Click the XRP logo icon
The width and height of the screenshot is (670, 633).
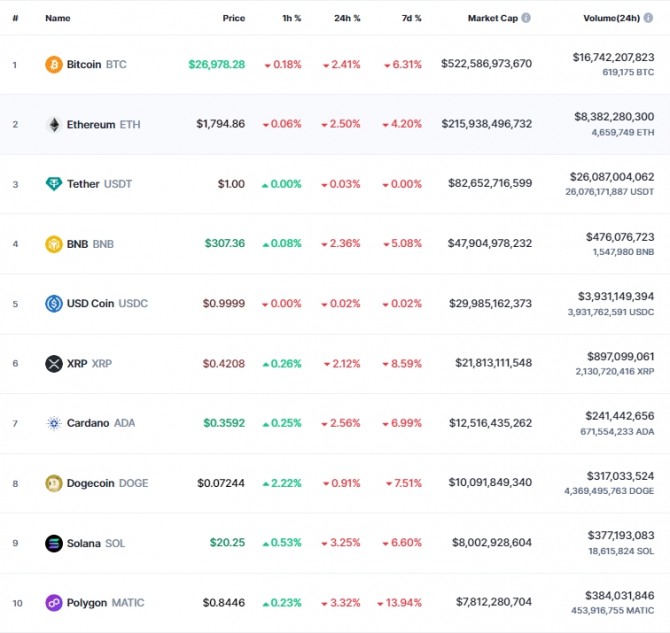click(54, 364)
